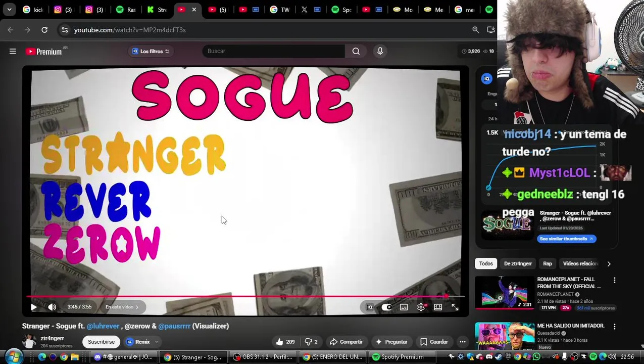Open system volume speaker tray icon

612,357
